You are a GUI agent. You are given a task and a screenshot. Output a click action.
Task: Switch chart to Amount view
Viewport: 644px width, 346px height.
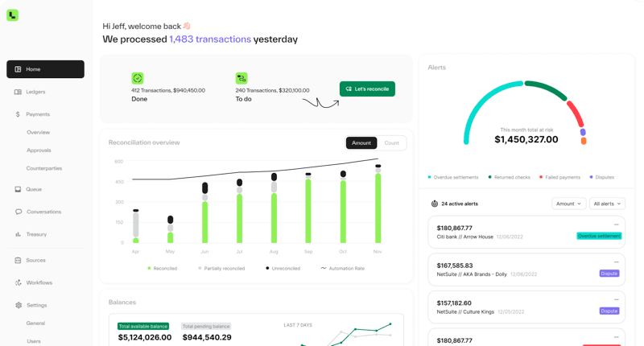361,143
